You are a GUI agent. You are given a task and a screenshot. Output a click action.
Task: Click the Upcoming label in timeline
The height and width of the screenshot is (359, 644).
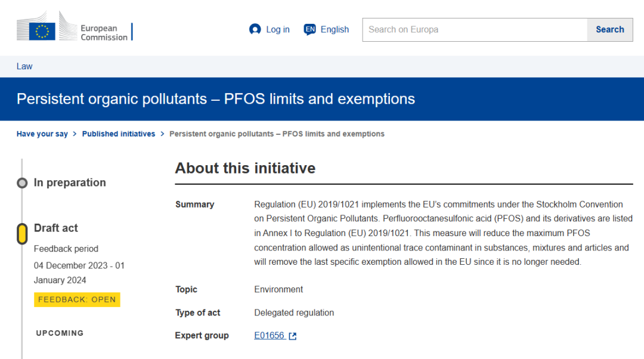pos(60,333)
